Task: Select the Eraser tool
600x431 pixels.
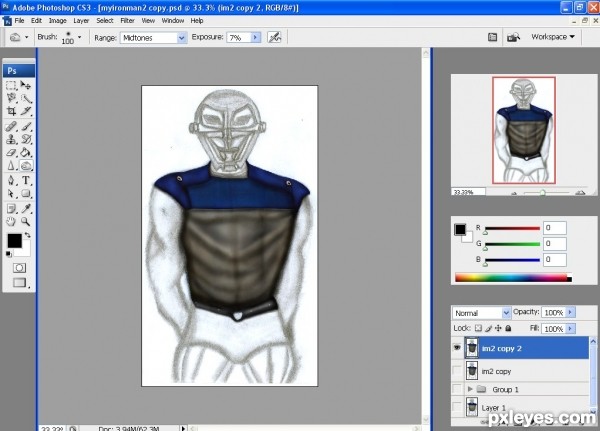Action: click(x=11, y=152)
